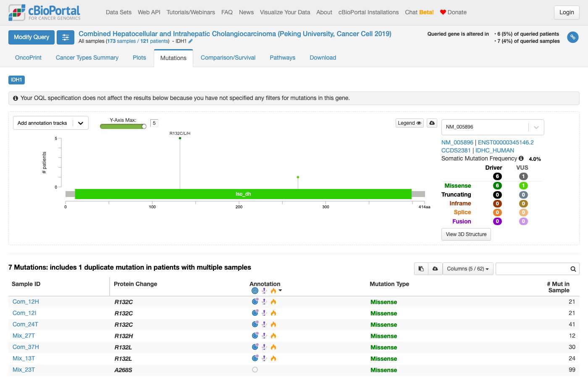Viewport: 588px width, 378px height.
Task: Expand the Annotation column header caret
Action: click(280, 291)
